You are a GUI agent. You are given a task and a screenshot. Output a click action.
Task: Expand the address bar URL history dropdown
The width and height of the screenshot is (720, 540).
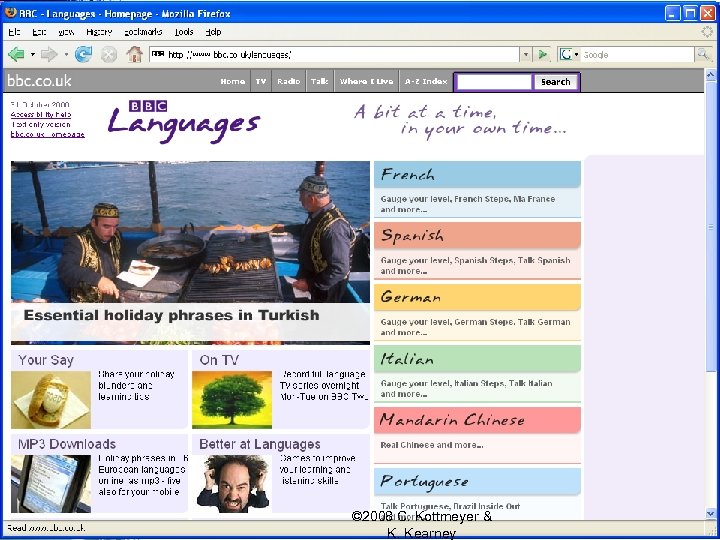tap(526, 55)
